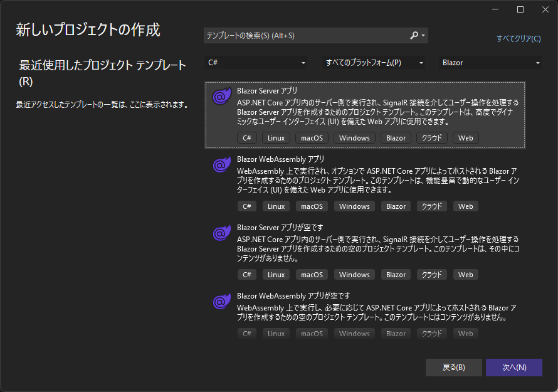Screen dimensions: 558x392
Task: Click macOS tag under Blazor WebAssembly アプリ
Action: [x=312, y=206]
